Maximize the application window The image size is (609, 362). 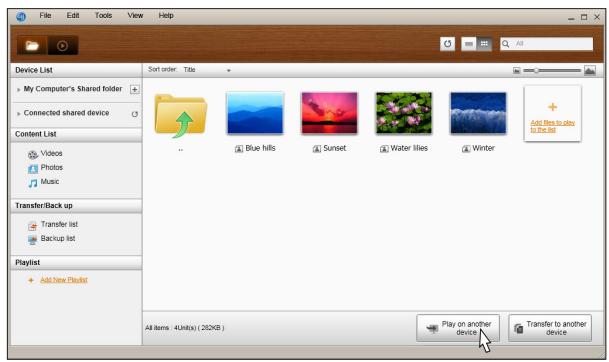tap(584, 17)
